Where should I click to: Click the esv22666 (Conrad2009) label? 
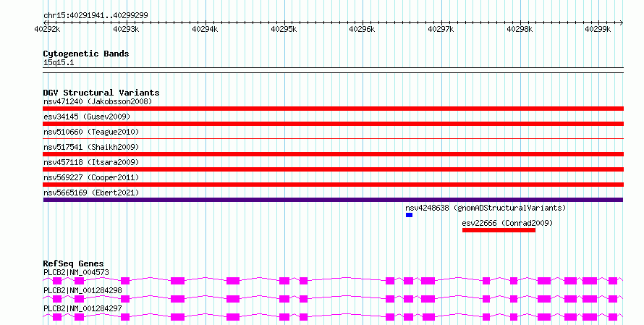507,223
